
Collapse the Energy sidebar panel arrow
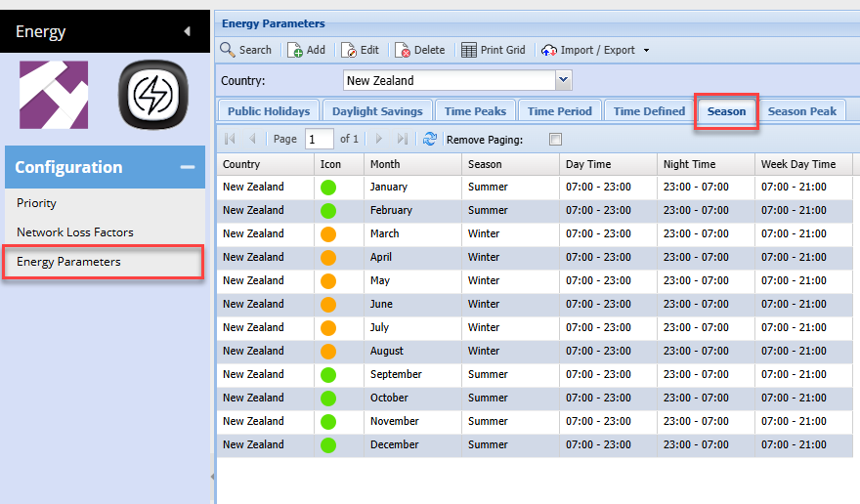(x=187, y=32)
